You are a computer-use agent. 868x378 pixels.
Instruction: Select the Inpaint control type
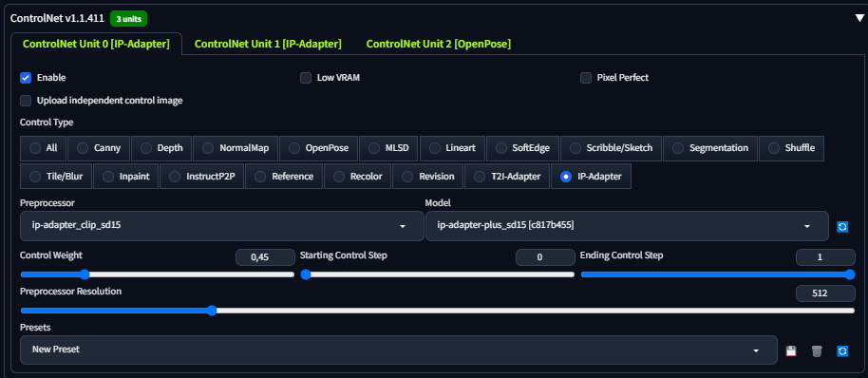(x=125, y=177)
